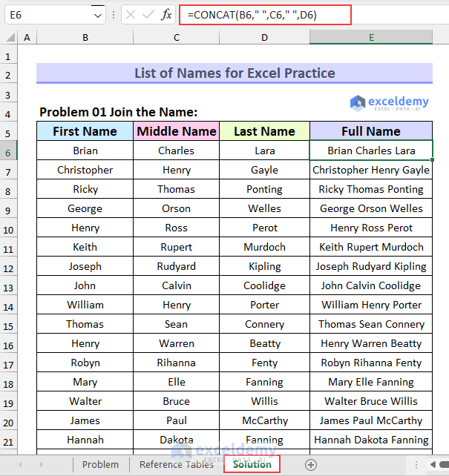The width and height of the screenshot is (449, 476).
Task: Switch to the Problem sheet tab
Action: click(100, 464)
